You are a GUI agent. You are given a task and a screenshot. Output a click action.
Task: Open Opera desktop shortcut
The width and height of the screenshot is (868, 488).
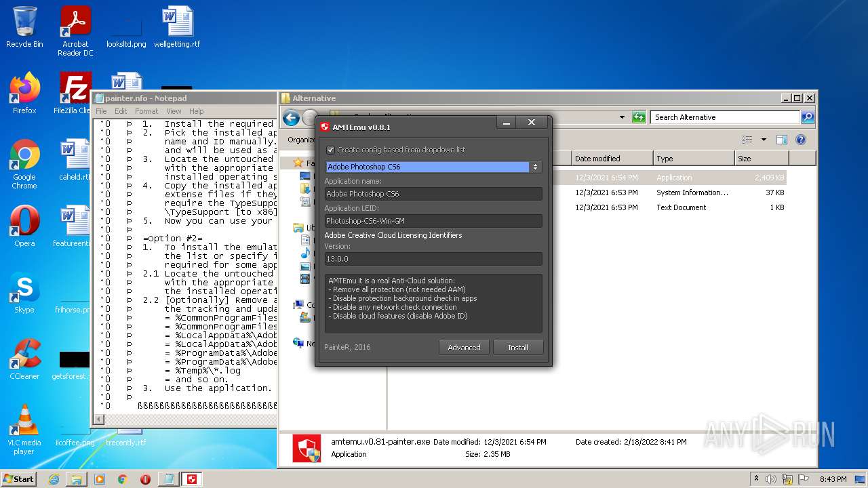[24, 226]
